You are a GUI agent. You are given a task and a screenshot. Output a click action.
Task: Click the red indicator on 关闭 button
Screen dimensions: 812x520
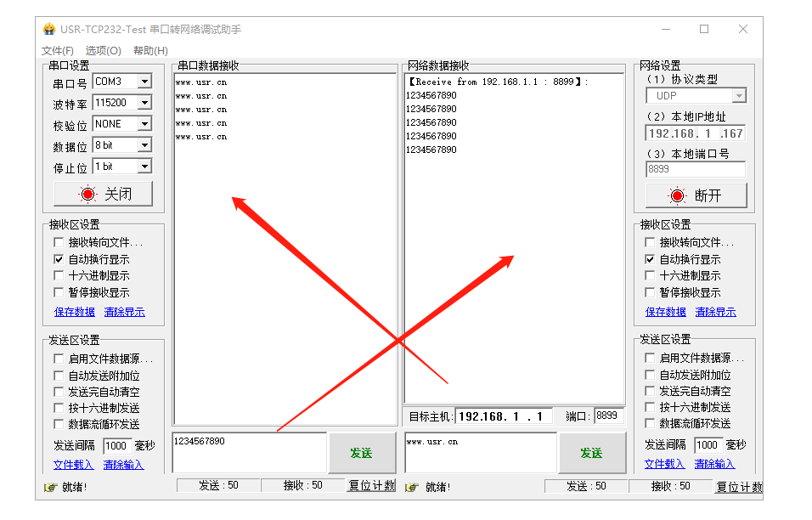point(87,195)
